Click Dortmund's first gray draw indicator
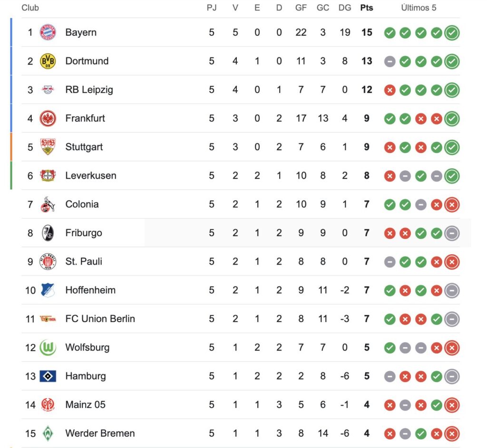The width and height of the screenshot is (487, 448). [x=390, y=61]
